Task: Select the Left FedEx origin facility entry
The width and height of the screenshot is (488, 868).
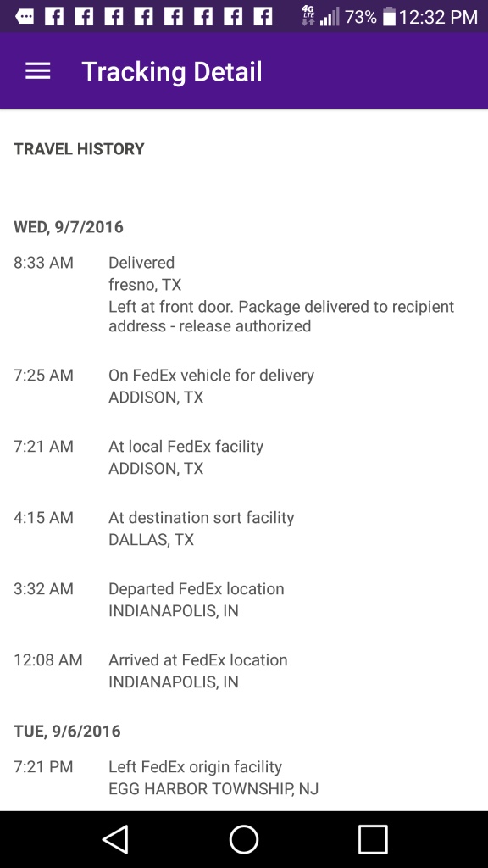Action: [x=244, y=778]
